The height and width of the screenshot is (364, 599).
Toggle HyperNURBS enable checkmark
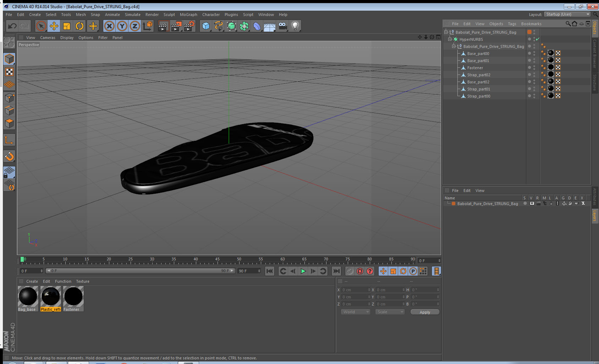coord(538,39)
